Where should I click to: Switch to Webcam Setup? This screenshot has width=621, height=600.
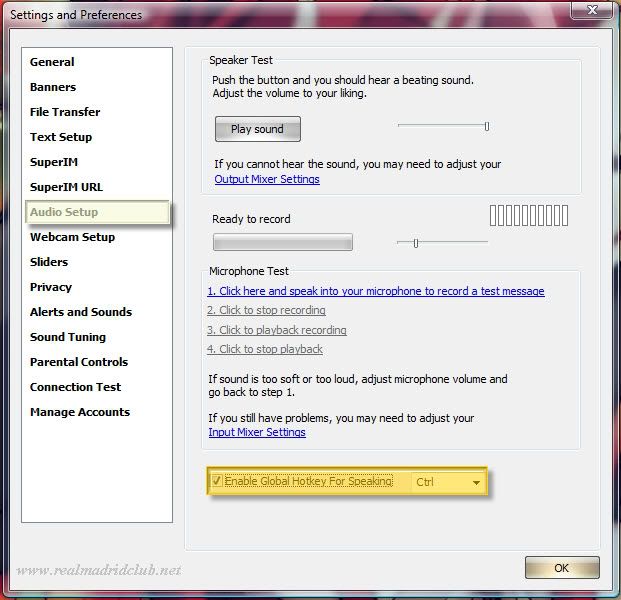[x=72, y=237]
